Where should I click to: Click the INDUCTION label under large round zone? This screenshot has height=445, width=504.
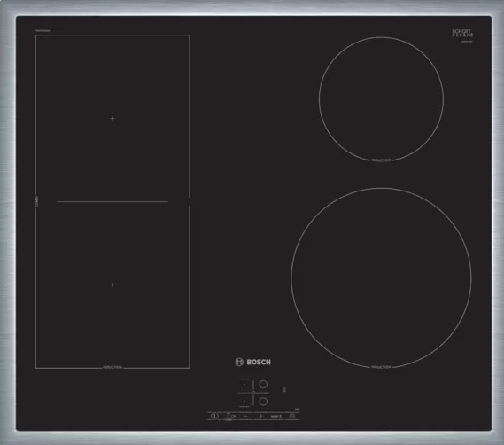pos(381,367)
